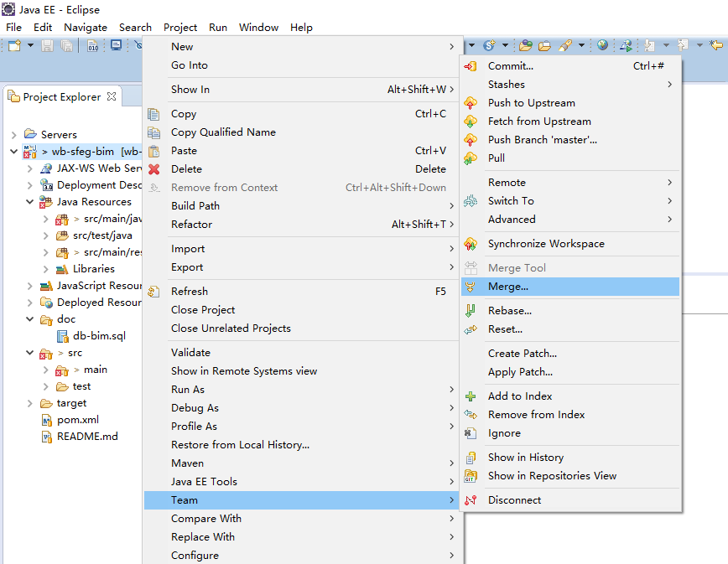Click the Show in Repositories View GIT icon
Screen dimensions: 728x564
pos(471,476)
